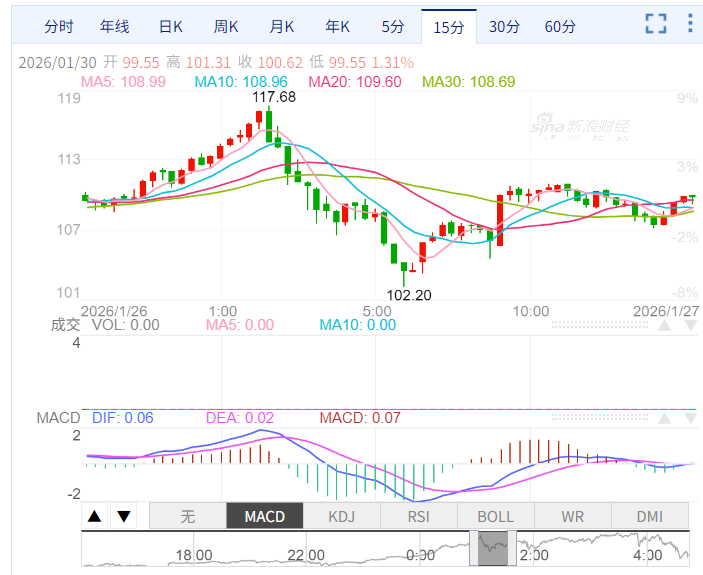Click the 117.68 peak candlestick
Viewport: 703px width, 575px height.
[267, 120]
